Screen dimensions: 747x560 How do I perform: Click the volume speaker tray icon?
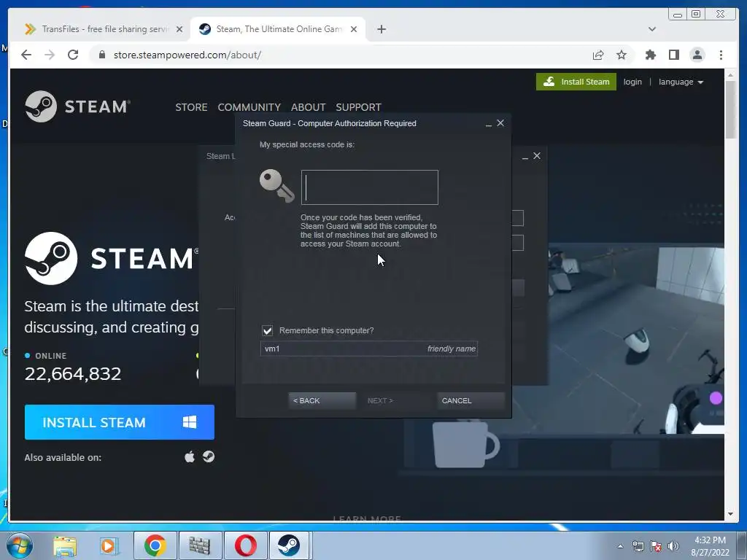(x=673, y=546)
